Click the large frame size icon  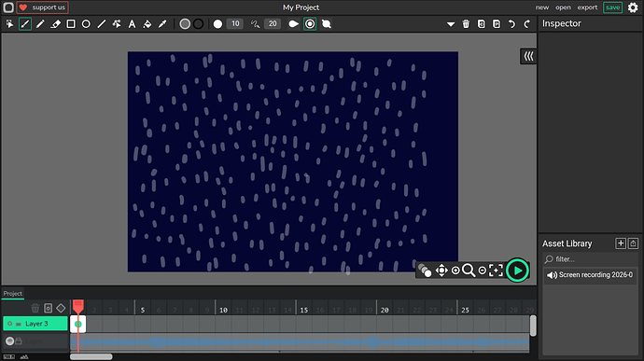pyautogui.click(x=24, y=356)
